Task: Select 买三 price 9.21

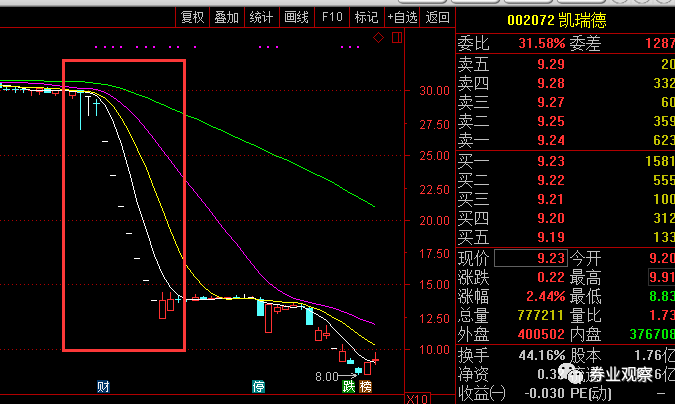Action: tap(551, 199)
